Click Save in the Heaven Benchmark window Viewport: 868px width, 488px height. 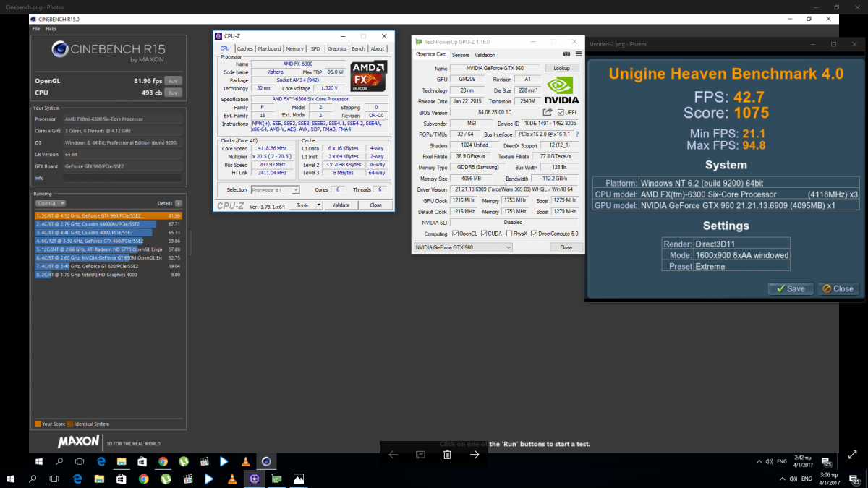pos(791,288)
